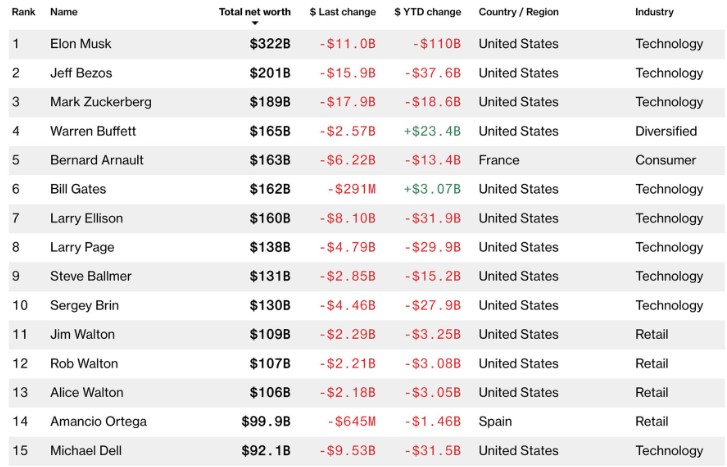Click the $322B net worth cell
This screenshot has width=727, height=467.
click(x=270, y=44)
